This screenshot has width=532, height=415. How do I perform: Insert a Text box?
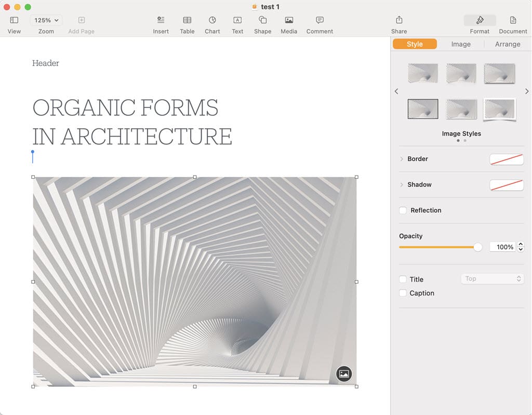pyautogui.click(x=237, y=20)
